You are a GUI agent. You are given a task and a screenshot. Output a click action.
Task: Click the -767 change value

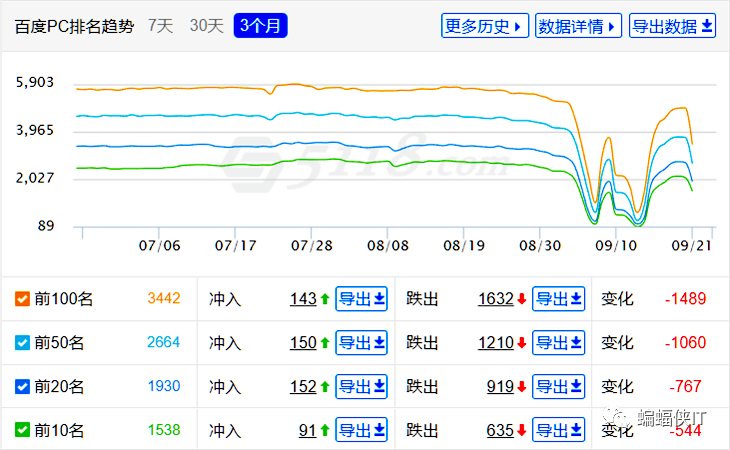685,386
